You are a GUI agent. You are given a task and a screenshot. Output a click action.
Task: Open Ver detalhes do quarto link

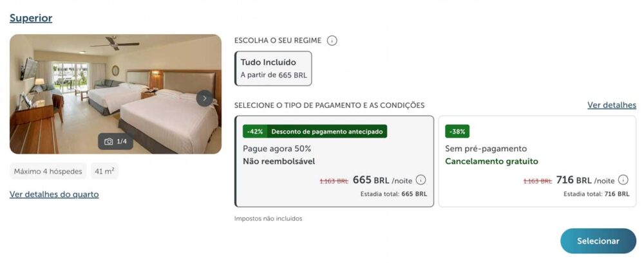tap(54, 194)
